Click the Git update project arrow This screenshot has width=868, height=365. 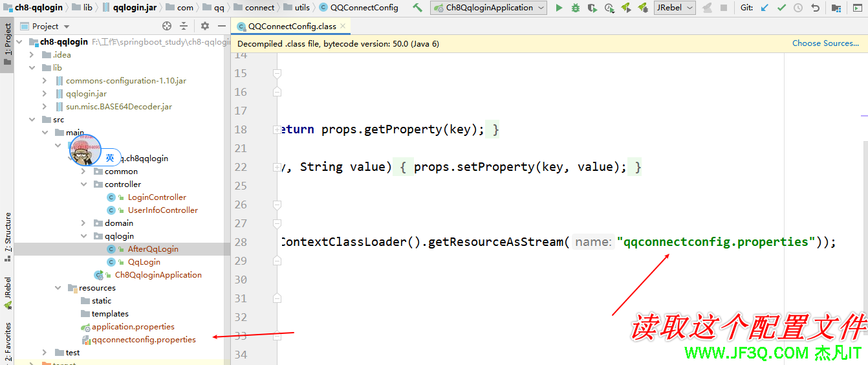(x=765, y=8)
